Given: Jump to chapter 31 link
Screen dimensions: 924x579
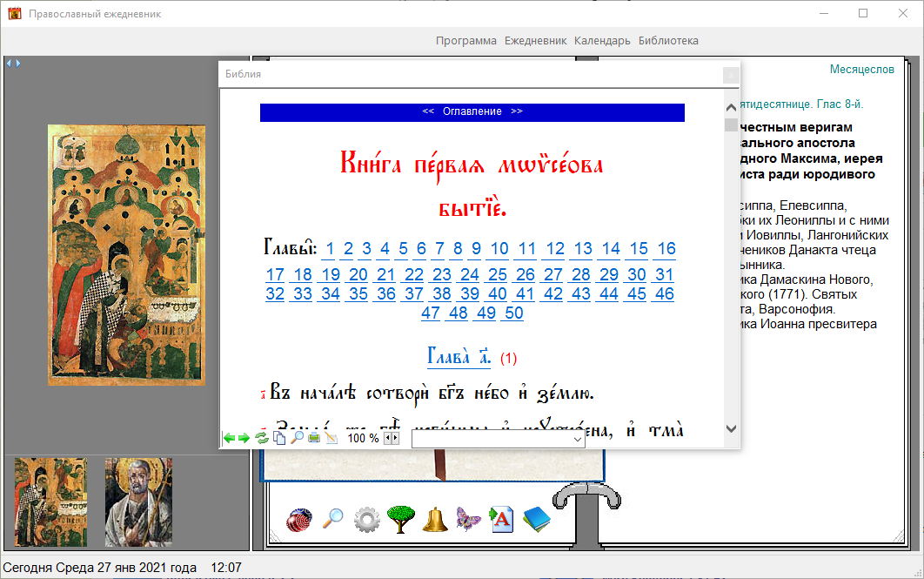Looking at the screenshot, I should point(664,275).
